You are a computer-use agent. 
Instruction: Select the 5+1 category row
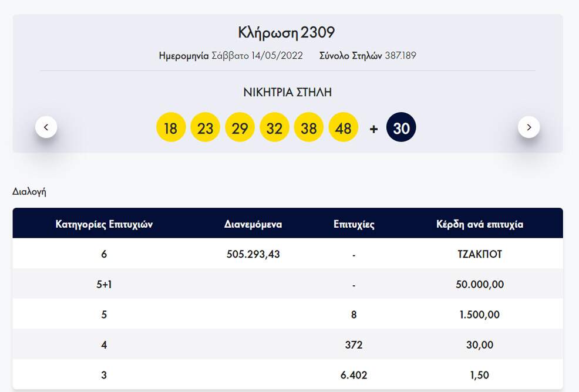(104, 285)
